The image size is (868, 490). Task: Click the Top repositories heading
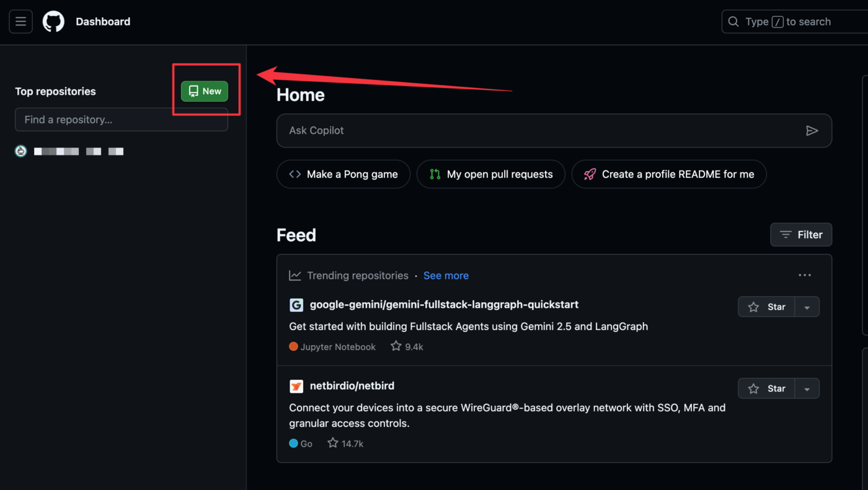(x=55, y=91)
